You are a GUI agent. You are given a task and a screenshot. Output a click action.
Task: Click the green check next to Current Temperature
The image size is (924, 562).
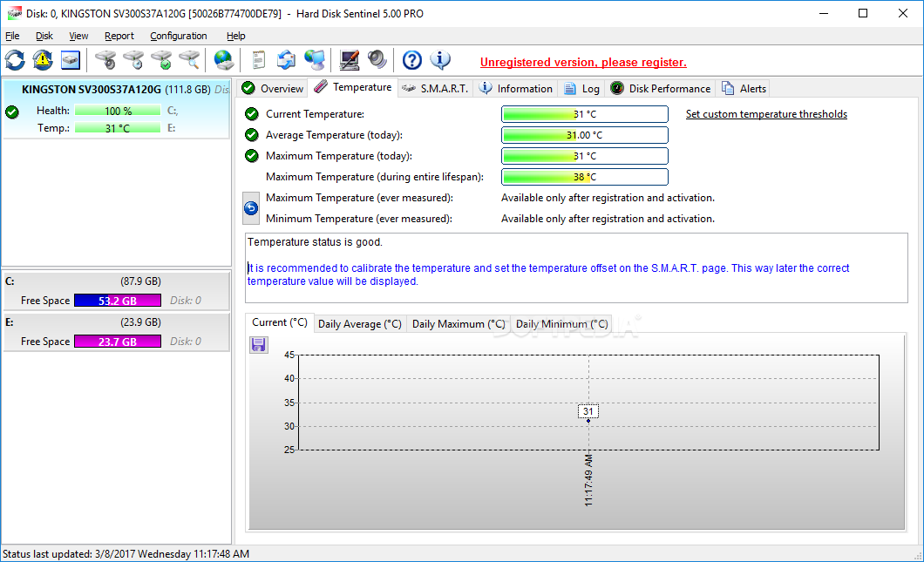[x=252, y=113]
